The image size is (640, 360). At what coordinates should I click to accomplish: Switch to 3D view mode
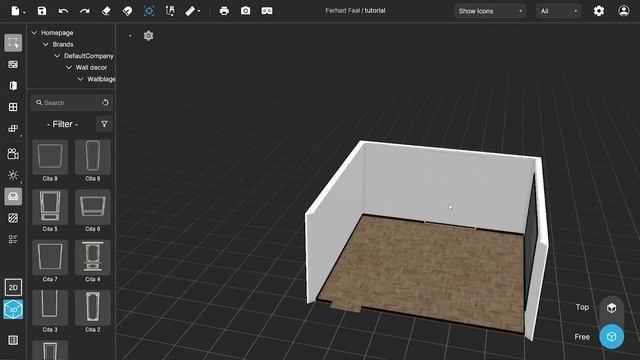tap(13, 309)
